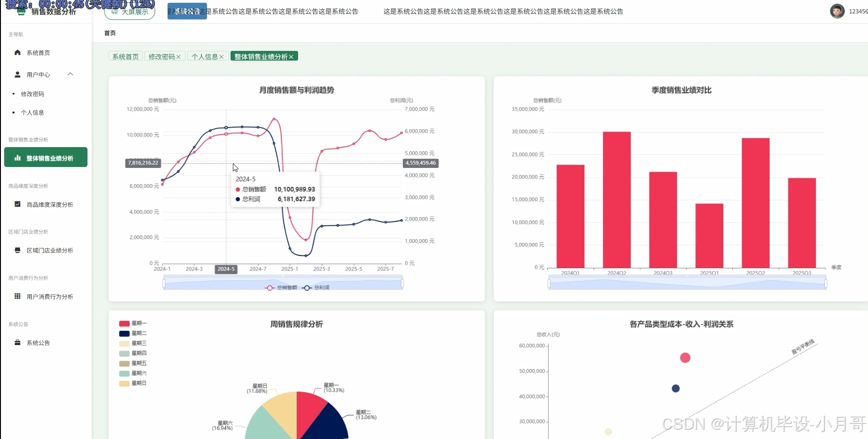Open the 商品维度深度分析 menu item
868x439 pixels.
[46, 204]
